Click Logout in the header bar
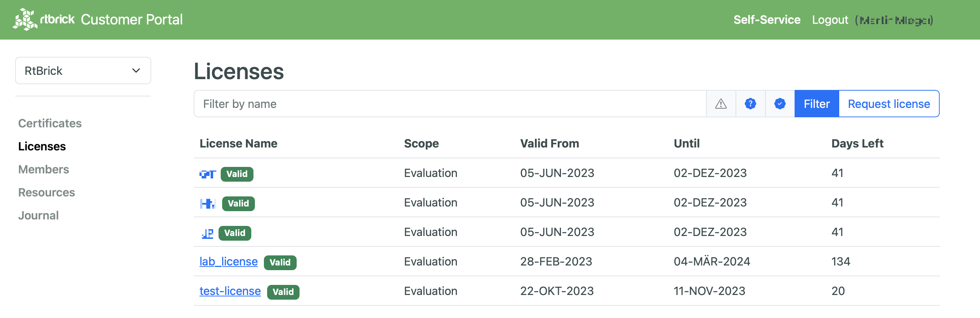Viewport: 980px width, 318px height. (x=830, y=19)
